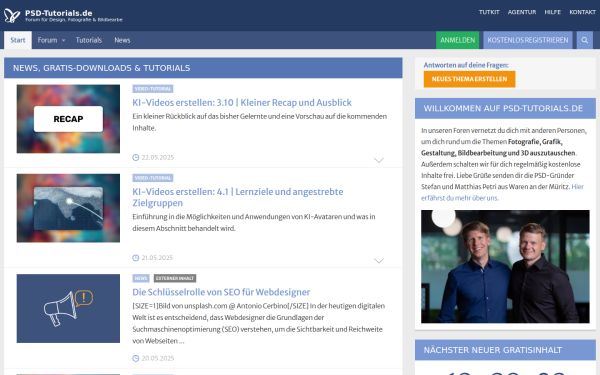Click the clock icon beside 22.05.2025
This screenshot has width=600, height=375.
pyautogui.click(x=135, y=157)
